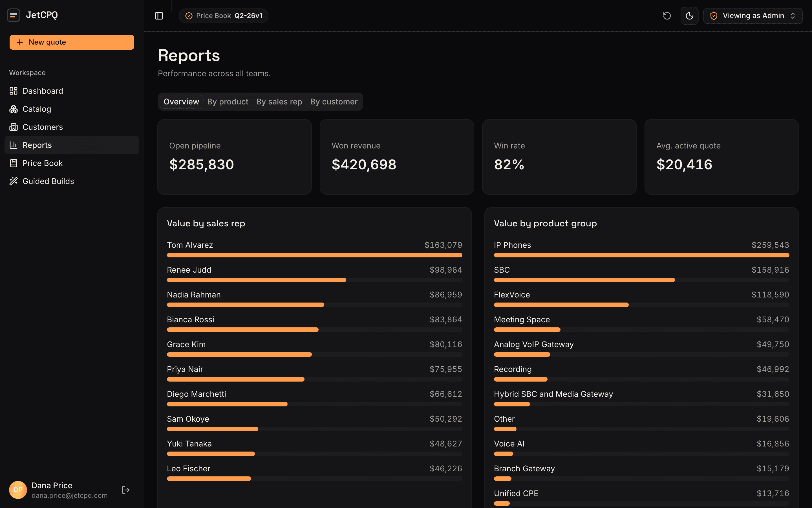The height and width of the screenshot is (508, 812).
Task: Click the name Leo Fischer
Action: (189, 469)
